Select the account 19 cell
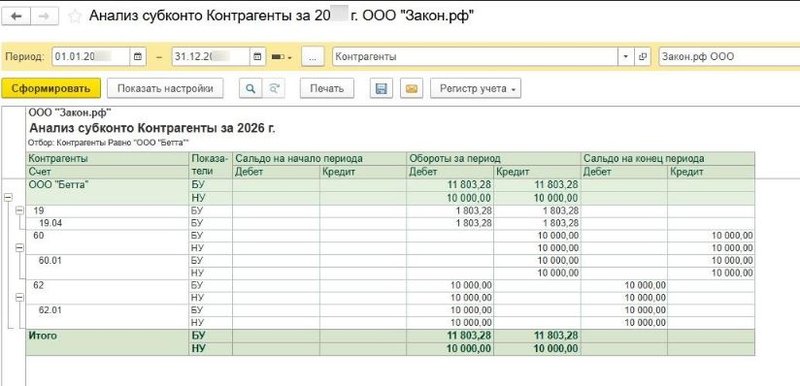This screenshot has height=386, width=800. coord(108,211)
